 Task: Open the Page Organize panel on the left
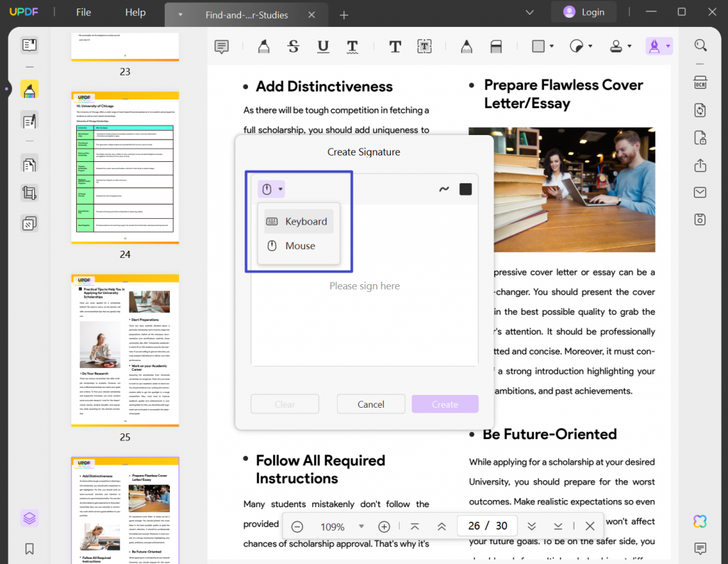29,164
